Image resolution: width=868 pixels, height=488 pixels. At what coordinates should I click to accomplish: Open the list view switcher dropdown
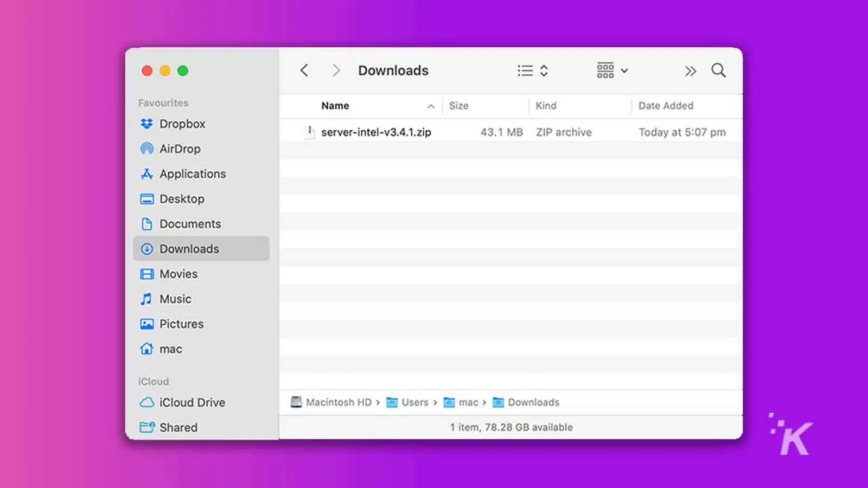click(532, 70)
